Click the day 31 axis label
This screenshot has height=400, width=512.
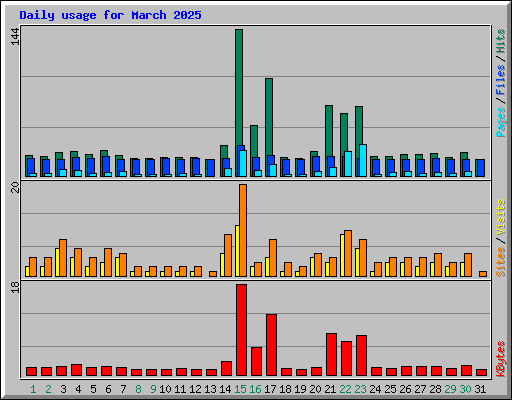coord(480,389)
